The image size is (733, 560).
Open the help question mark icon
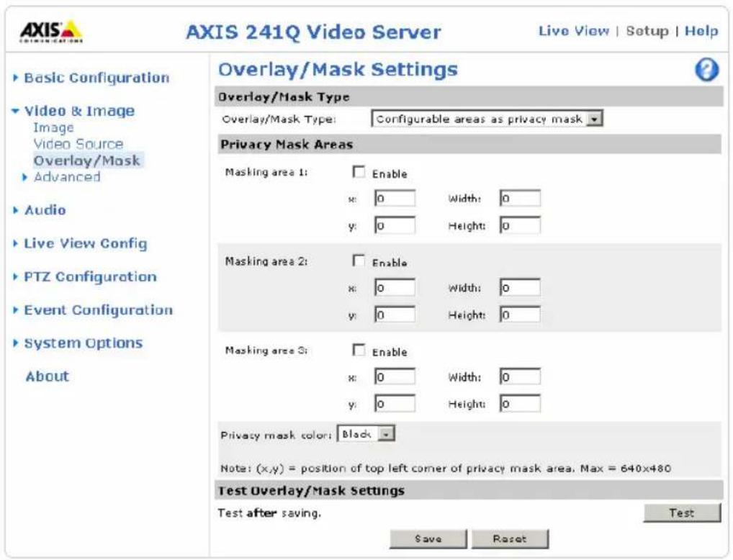pos(706,70)
